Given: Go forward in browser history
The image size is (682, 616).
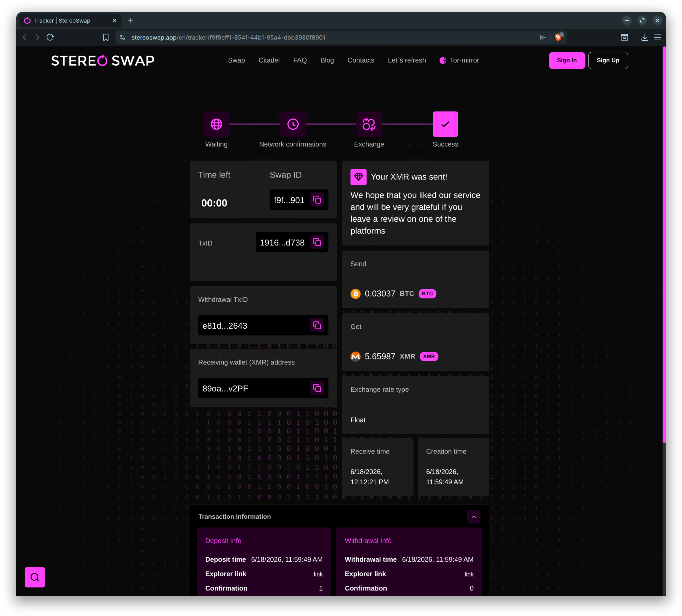Looking at the screenshot, I should 37,37.
